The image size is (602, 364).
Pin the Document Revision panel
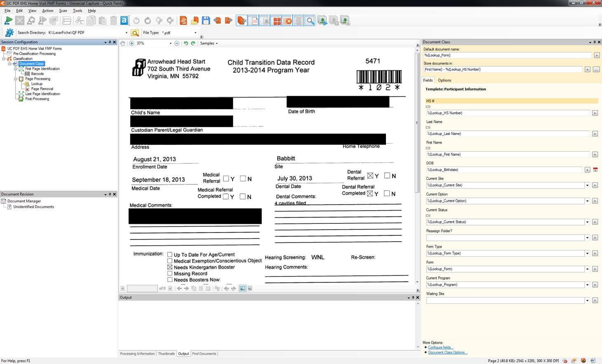pos(110,194)
